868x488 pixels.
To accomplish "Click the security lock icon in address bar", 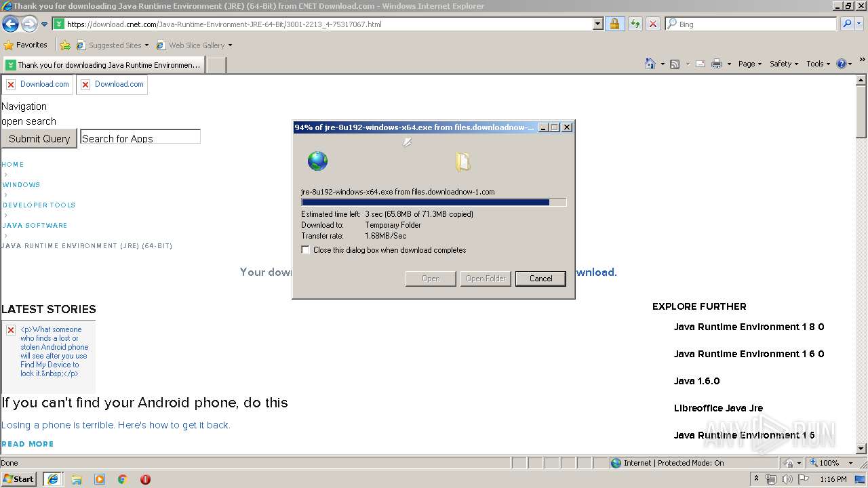I will 614,24.
